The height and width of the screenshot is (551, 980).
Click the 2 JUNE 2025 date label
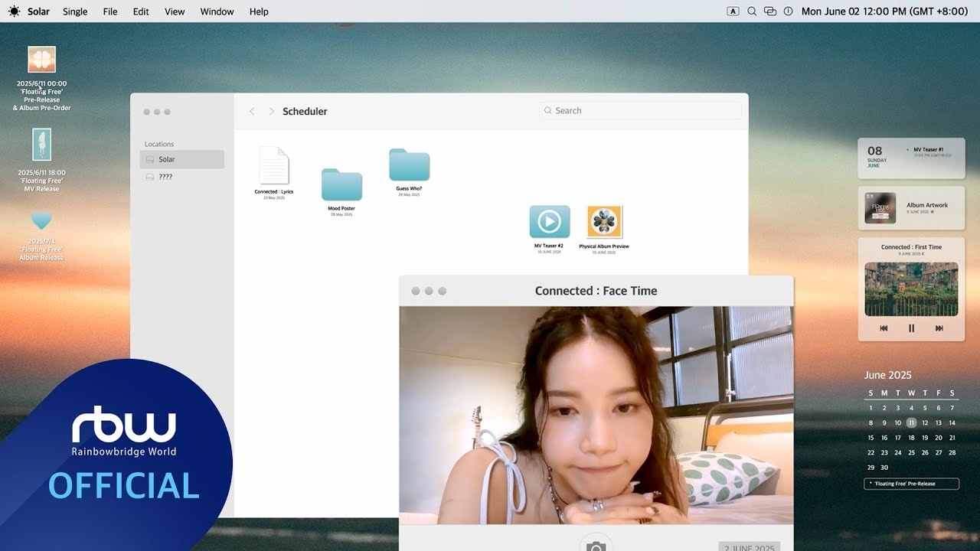tap(749, 546)
